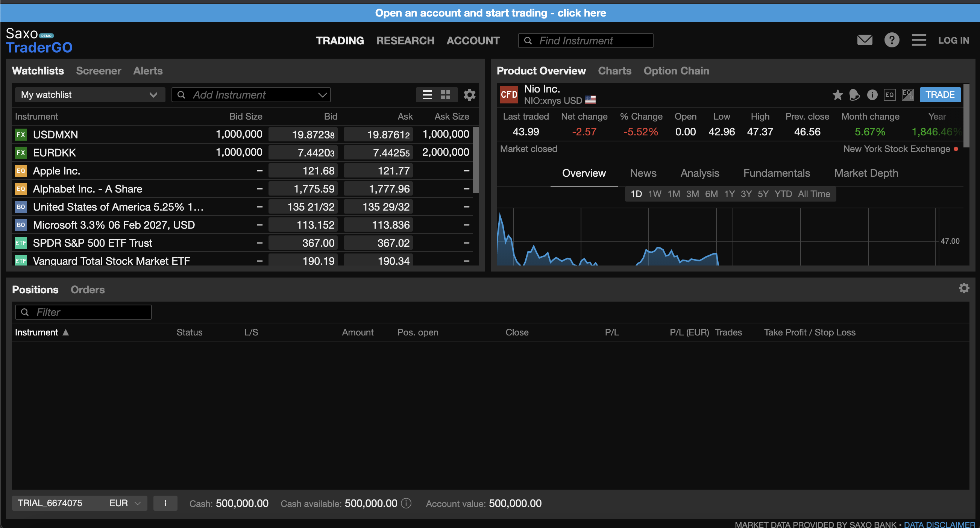Expand the My watchlist dropdown

(90, 95)
